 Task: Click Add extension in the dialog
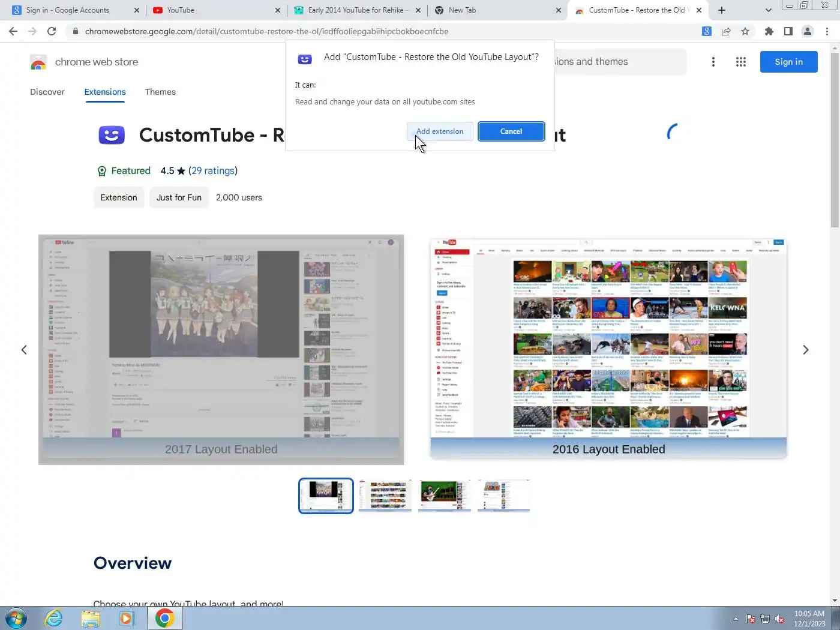click(x=440, y=131)
